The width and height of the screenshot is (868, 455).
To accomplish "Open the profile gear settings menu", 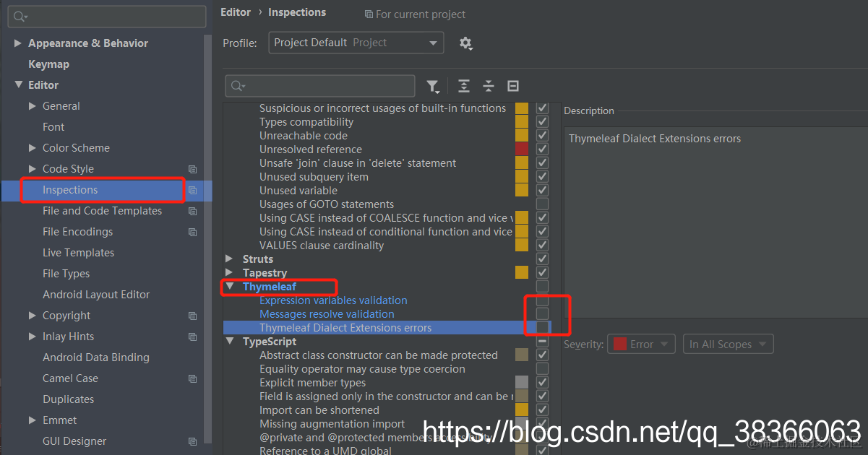I will 466,43.
